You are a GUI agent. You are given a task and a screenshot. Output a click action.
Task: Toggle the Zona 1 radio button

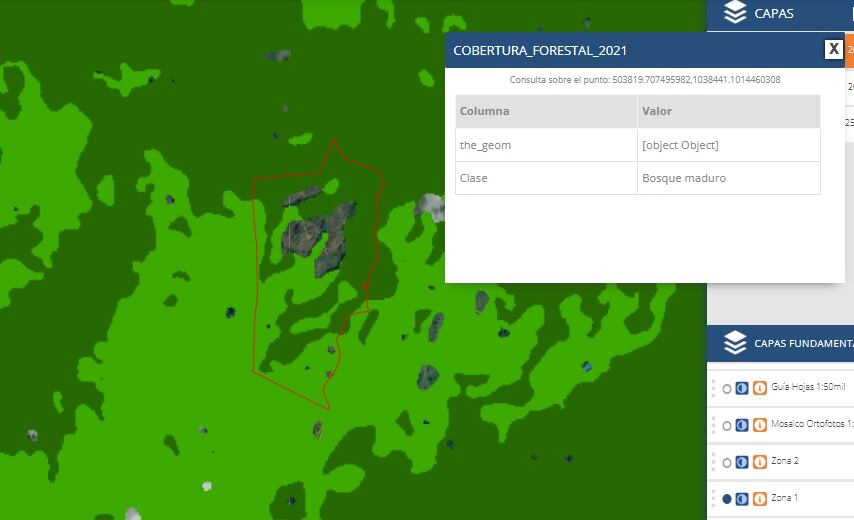727,498
